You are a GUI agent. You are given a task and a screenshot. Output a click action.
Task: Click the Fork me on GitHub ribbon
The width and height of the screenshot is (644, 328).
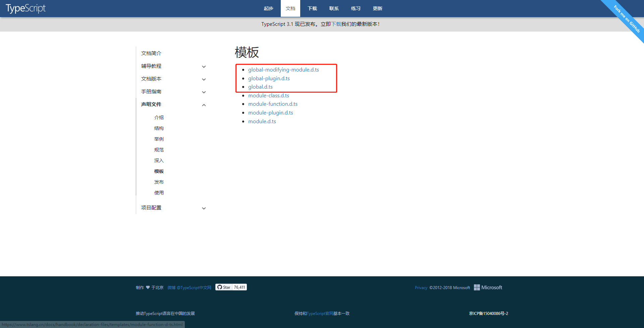(x=627, y=18)
